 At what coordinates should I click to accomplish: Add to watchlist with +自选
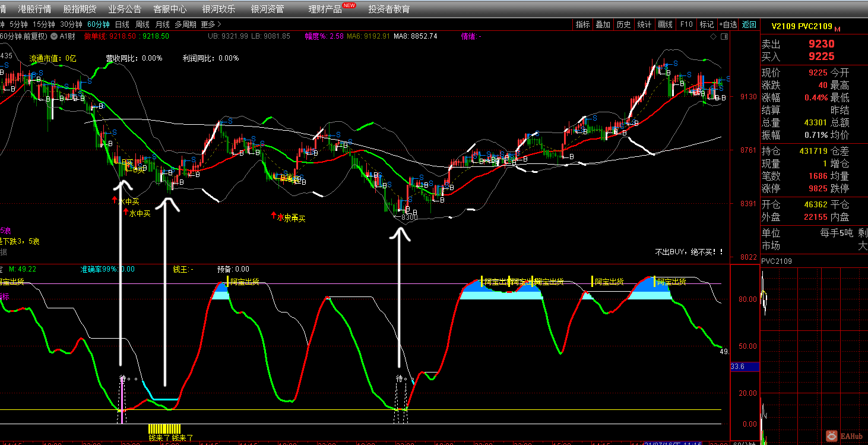(x=728, y=24)
